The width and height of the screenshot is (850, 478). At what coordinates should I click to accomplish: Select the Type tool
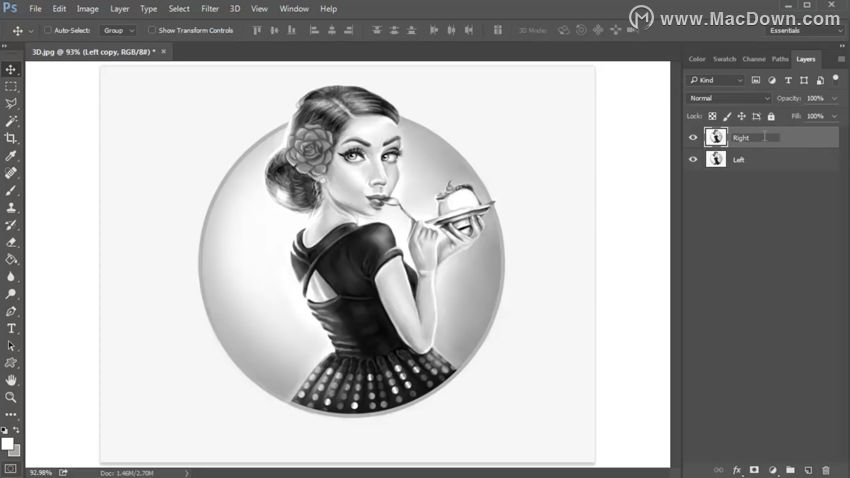pos(11,328)
